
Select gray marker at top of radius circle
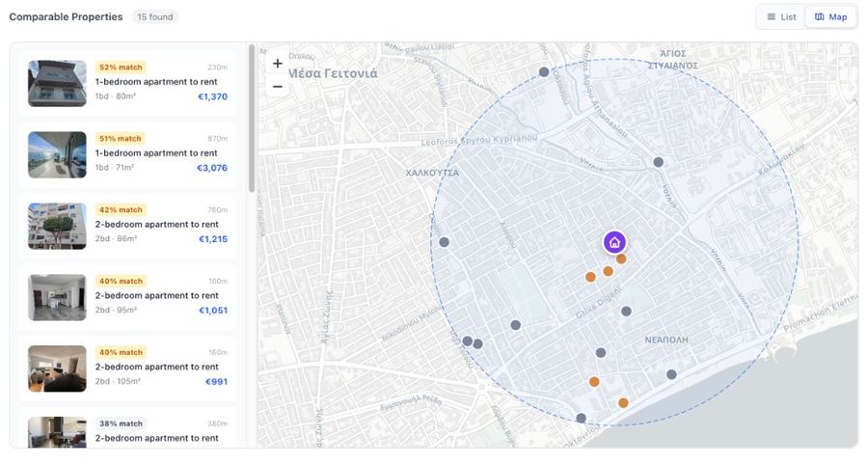(x=544, y=72)
